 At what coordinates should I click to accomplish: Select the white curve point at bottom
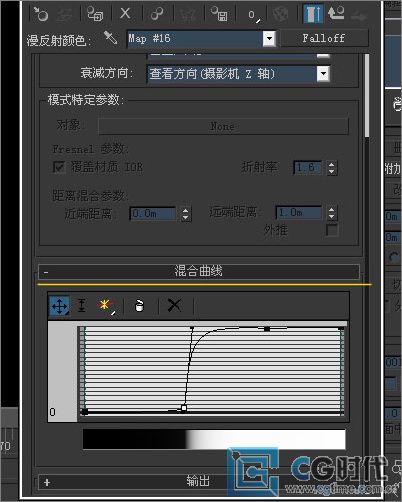point(184,408)
